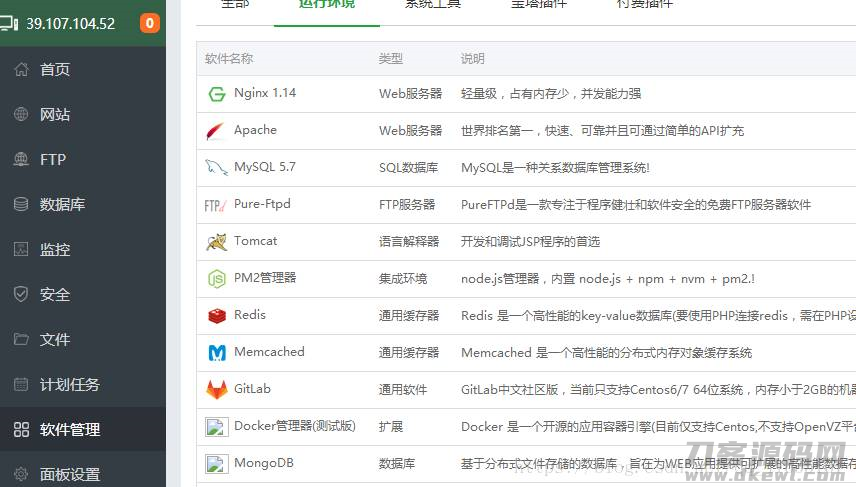Screen dimensions: 856x487
Task: Click the 39.107.104.52 server address
Action: point(70,24)
